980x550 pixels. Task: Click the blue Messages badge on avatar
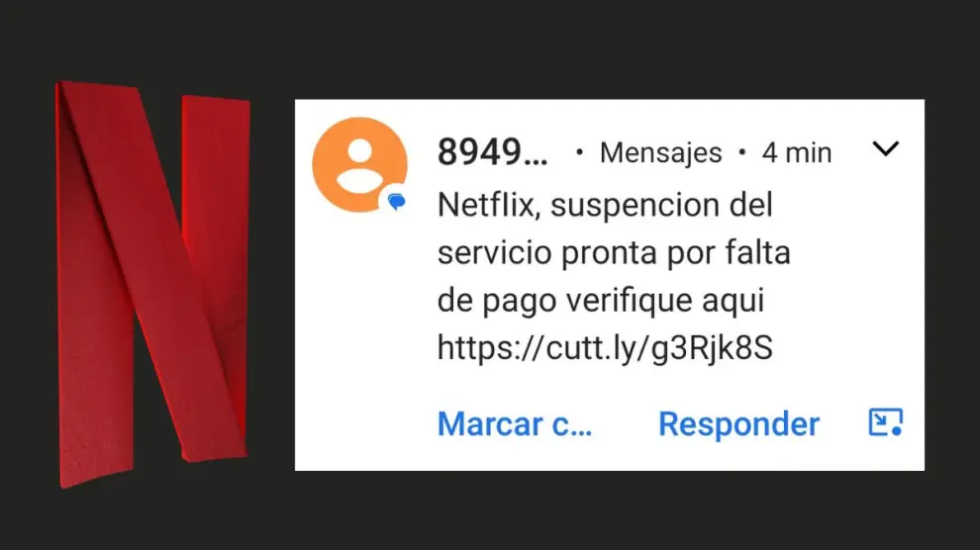(396, 201)
